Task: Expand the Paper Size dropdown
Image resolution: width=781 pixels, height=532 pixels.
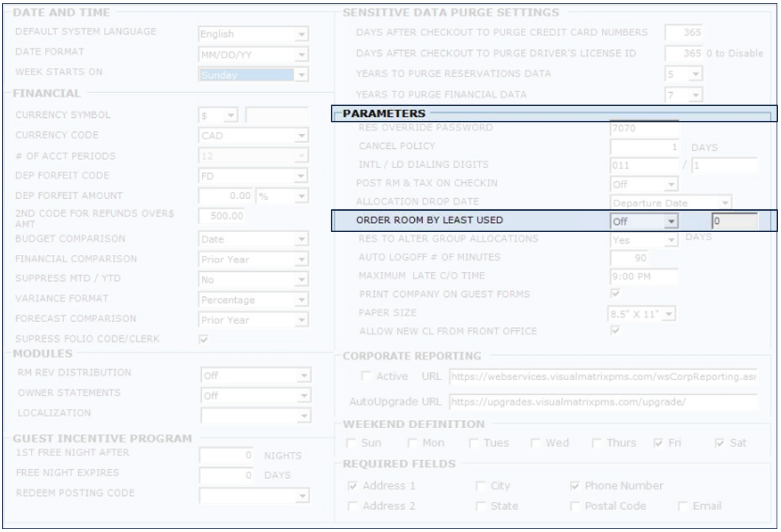Action: pyautogui.click(x=669, y=315)
